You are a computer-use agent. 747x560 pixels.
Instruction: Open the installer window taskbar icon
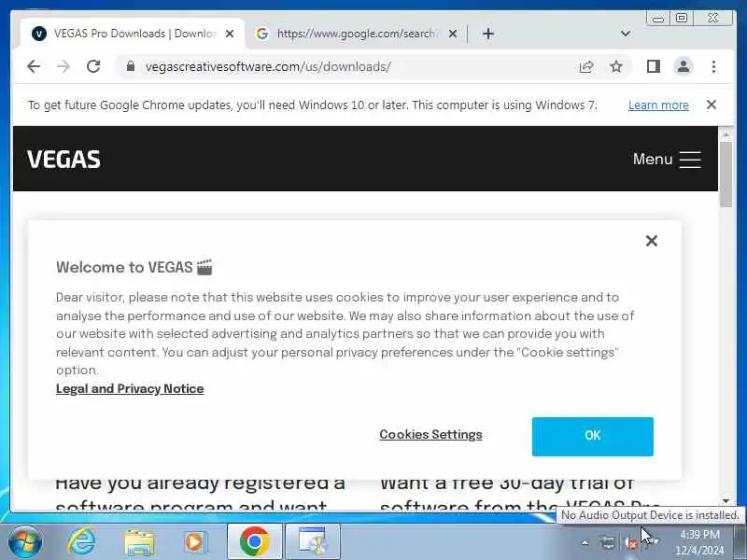[313, 542]
